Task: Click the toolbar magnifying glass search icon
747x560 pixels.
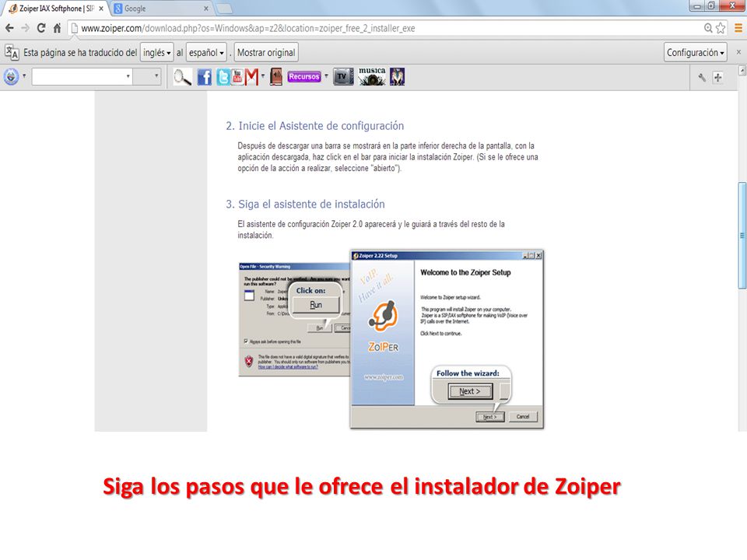Action: click(x=182, y=77)
